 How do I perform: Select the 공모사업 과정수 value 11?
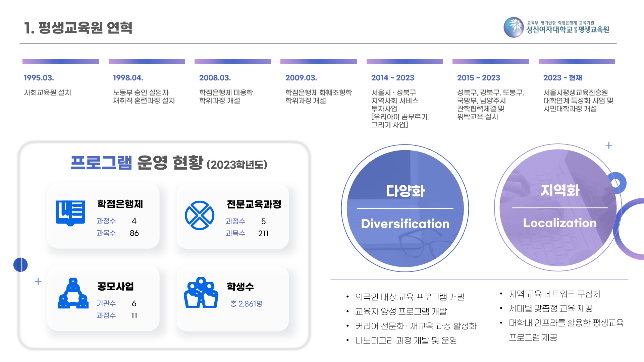point(134,316)
